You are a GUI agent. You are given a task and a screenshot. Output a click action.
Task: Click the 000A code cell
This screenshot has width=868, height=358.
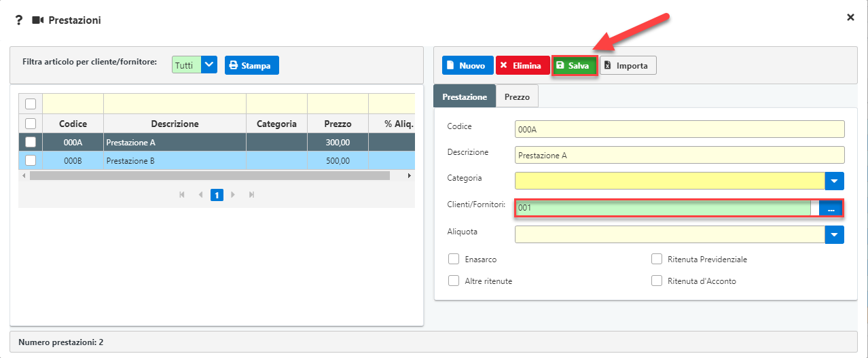[73, 142]
